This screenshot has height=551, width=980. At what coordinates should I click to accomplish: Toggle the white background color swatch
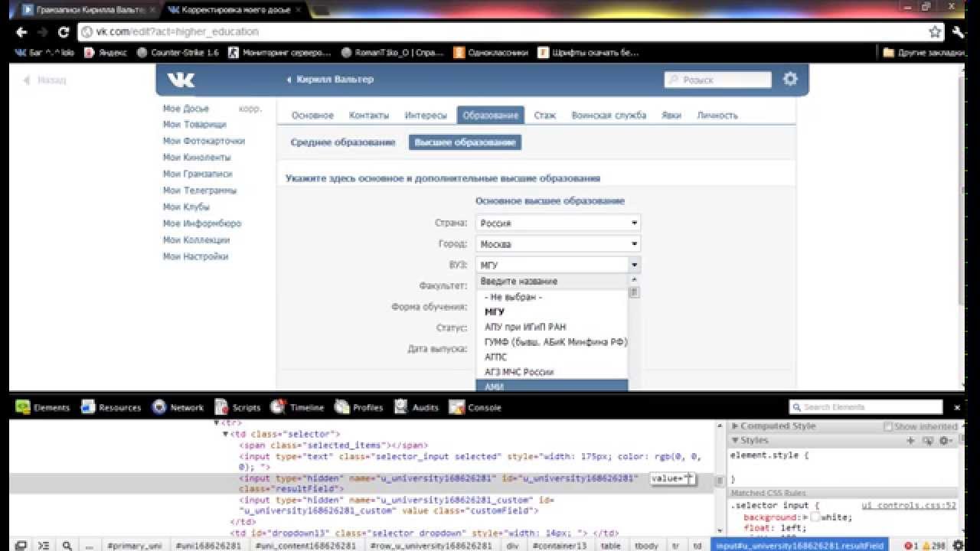click(x=815, y=517)
